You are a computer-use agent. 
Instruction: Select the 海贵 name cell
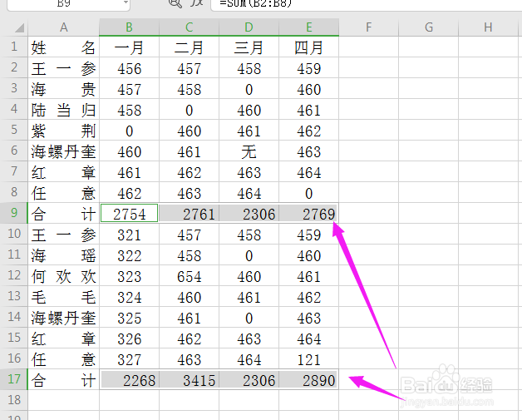63,89
